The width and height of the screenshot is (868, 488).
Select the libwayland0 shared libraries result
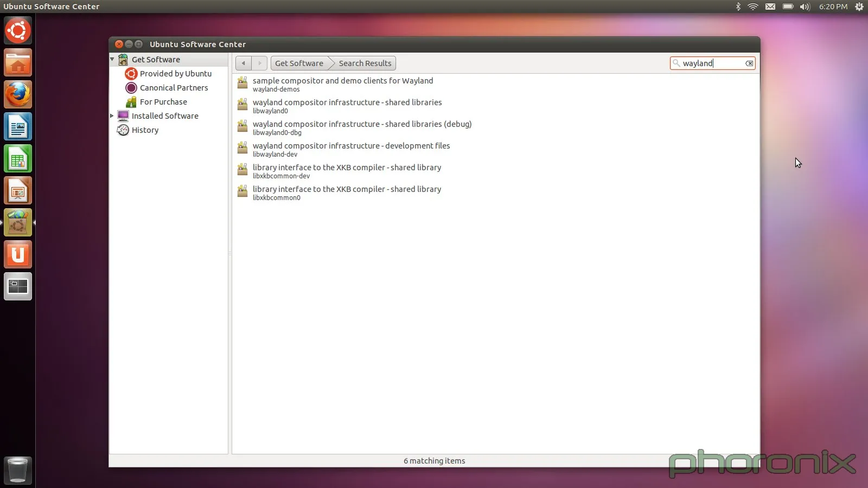pyautogui.click(x=496, y=106)
